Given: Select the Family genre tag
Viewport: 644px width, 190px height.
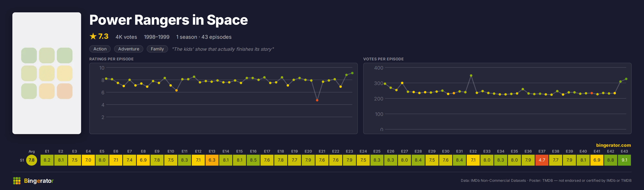Looking at the screenshot, I should click(157, 49).
